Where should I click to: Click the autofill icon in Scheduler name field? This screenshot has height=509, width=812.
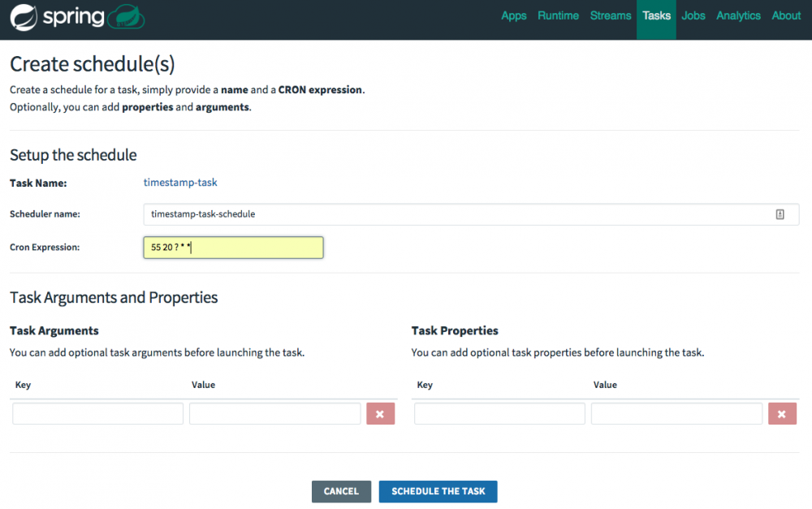[x=780, y=214]
